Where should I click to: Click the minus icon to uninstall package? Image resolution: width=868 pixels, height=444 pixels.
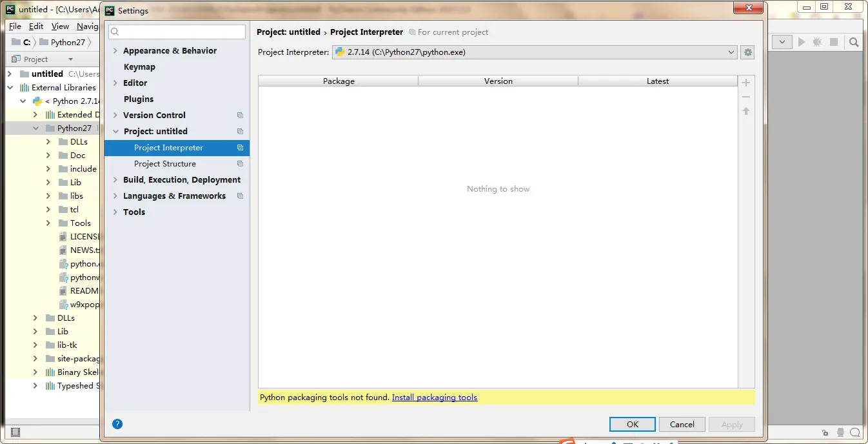tap(746, 97)
